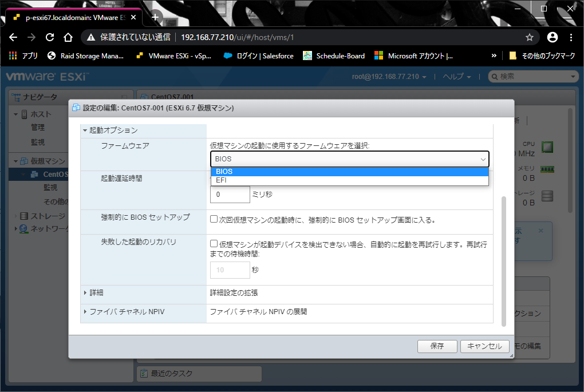Expand the 詳細 section
584x392 pixels.
click(x=85, y=292)
